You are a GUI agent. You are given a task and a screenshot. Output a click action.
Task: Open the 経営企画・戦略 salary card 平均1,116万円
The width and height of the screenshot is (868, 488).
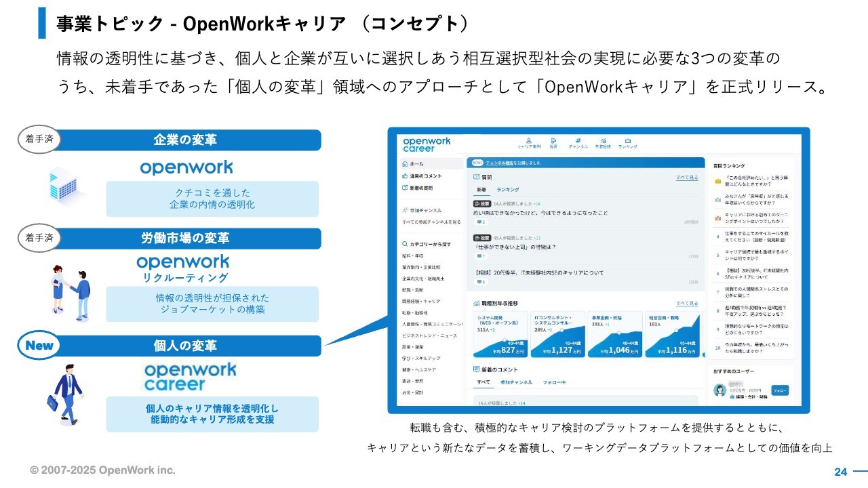click(x=672, y=335)
